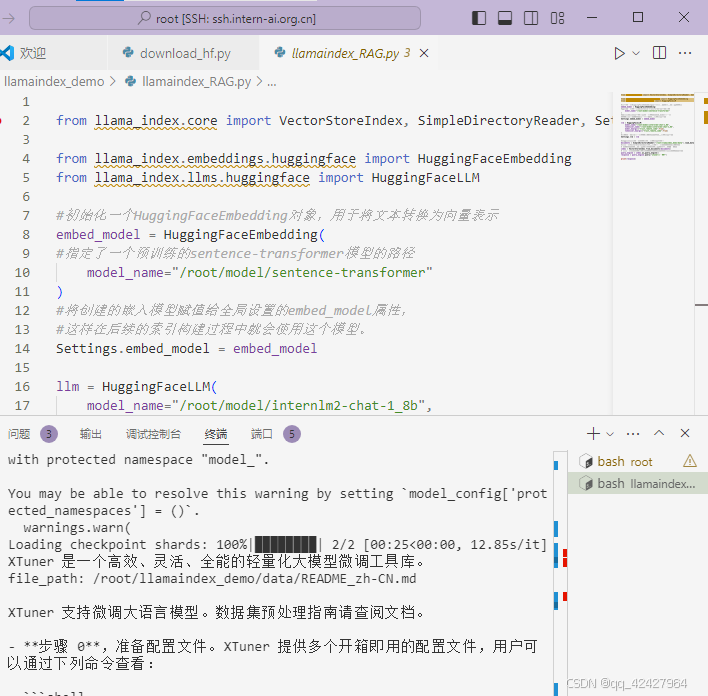Open the root SSH command center search box
708x696 pixels.
(x=225, y=19)
